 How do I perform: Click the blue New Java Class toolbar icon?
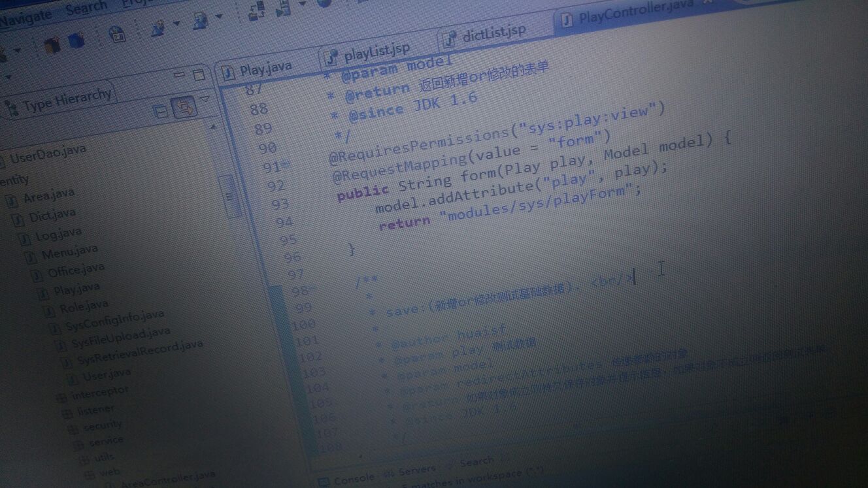point(76,41)
